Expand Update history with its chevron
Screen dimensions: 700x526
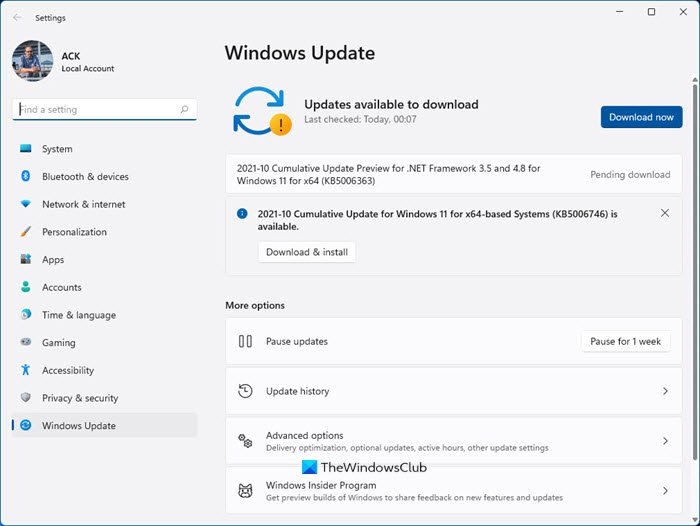[x=665, y=391]
